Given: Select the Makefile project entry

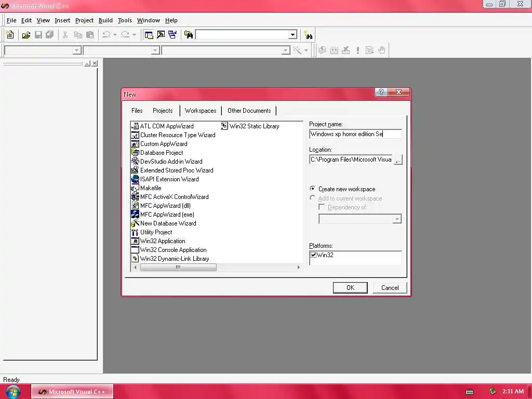Looking at the screenshot, I should 146,188.
